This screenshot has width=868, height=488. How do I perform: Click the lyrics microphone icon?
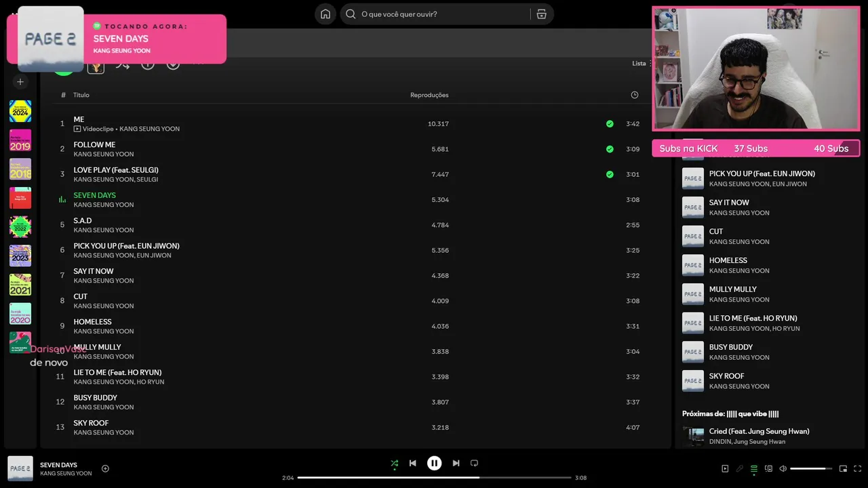click(x=740, y=468)
